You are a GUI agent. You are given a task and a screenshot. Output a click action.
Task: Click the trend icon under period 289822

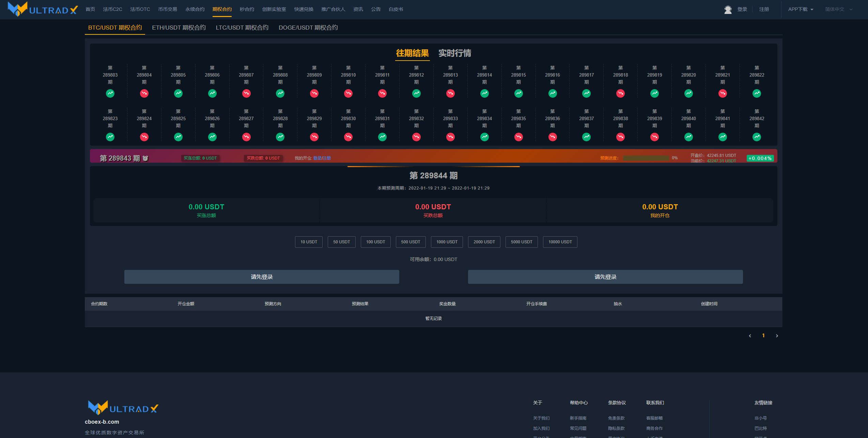756,93
